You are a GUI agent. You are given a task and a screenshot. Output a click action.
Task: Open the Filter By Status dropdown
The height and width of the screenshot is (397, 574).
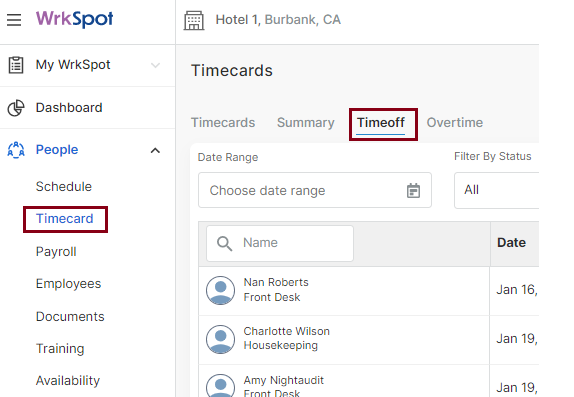[x=496, y=190]
